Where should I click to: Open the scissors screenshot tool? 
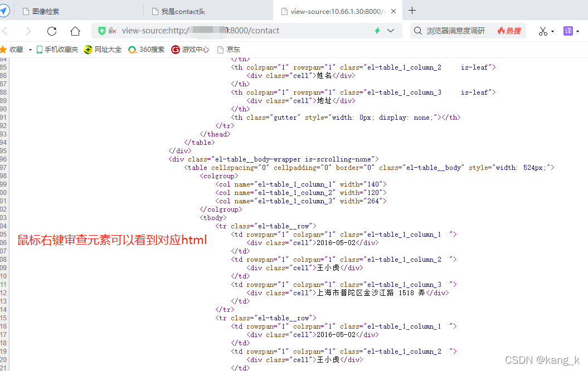click(543, 31)
